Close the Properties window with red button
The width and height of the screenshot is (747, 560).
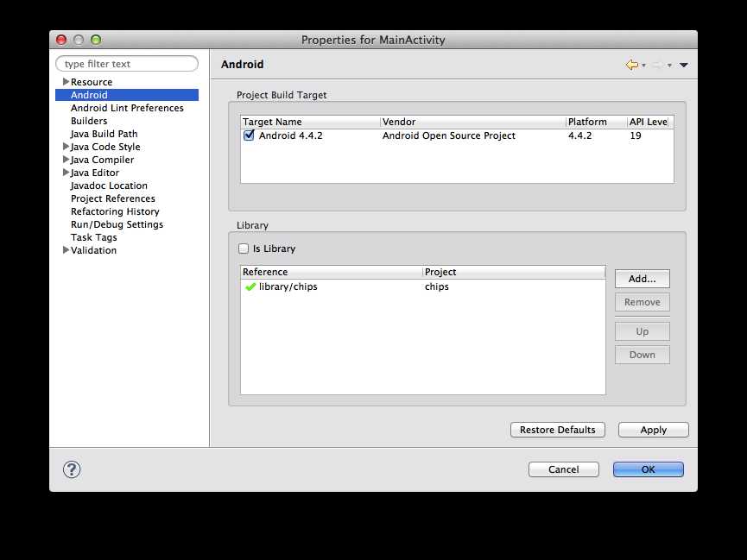61,40
